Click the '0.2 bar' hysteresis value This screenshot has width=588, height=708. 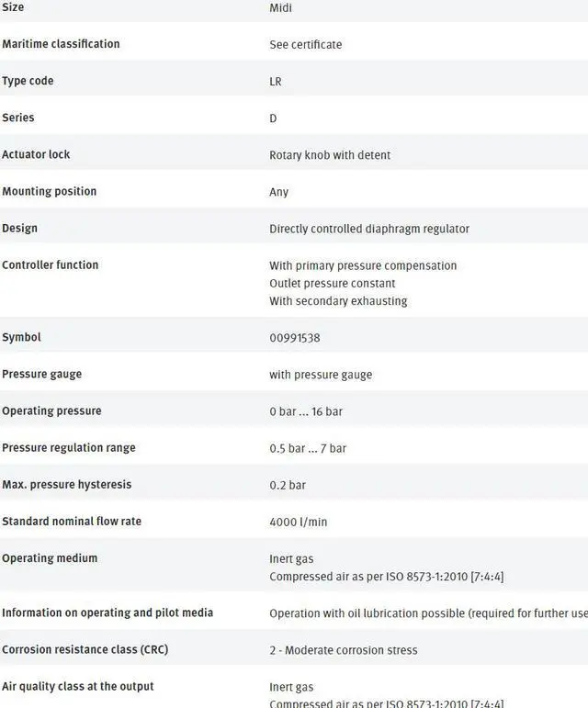point(288,485)
